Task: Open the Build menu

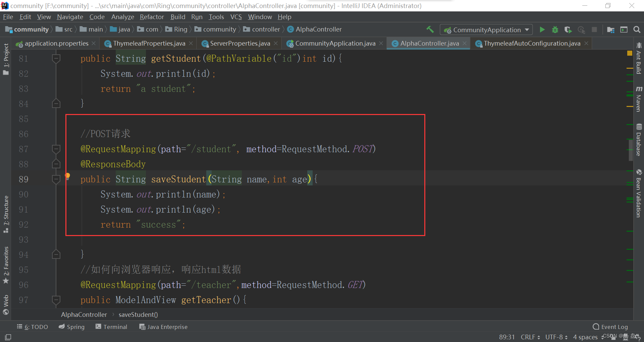Action: 178,17
